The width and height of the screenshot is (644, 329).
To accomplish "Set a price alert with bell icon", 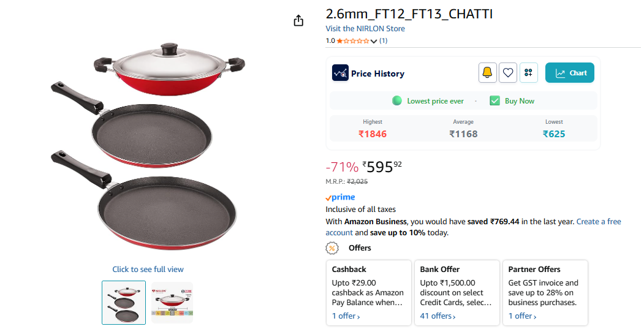I will 487,73.
